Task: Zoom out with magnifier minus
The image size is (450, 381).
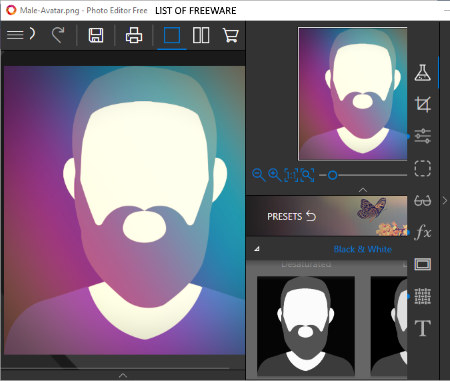Action: coord(259,175)
